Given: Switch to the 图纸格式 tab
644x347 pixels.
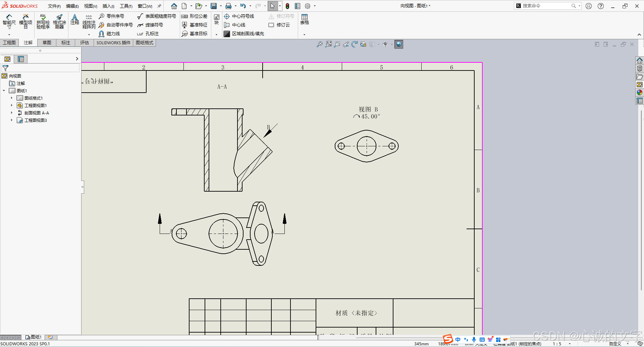Looking at the screenshot, I should pyautogui.click(x=145, y=43).
